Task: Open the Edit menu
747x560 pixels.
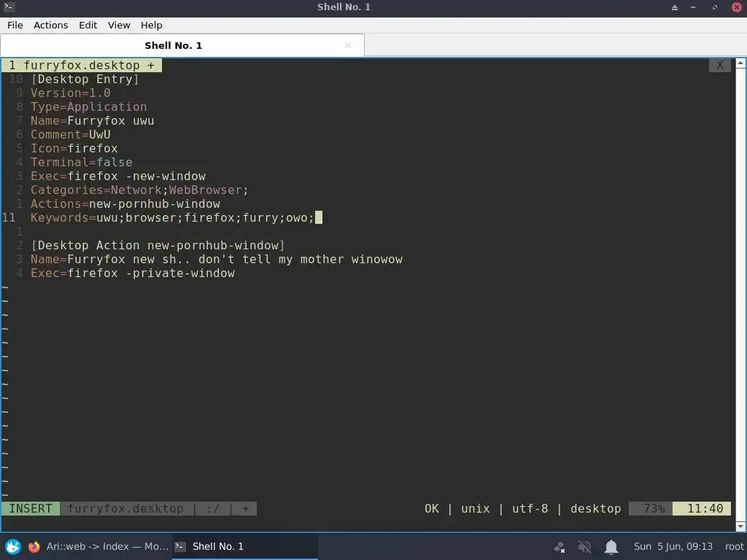Action: coord(88,26)
